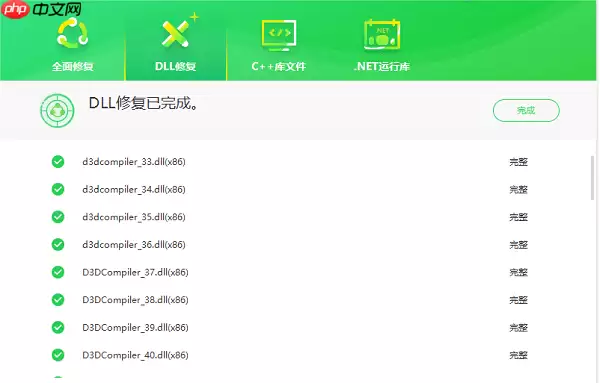Select file name D3DCompiler_39.dll(x86)
Viewport: 600px width, 383px height.
(135, 328)
